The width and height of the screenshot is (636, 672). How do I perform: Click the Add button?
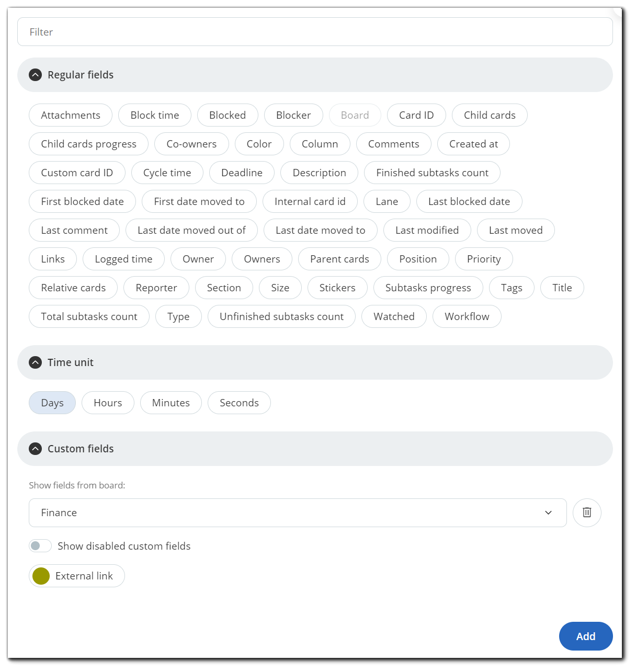pos(586,636)
